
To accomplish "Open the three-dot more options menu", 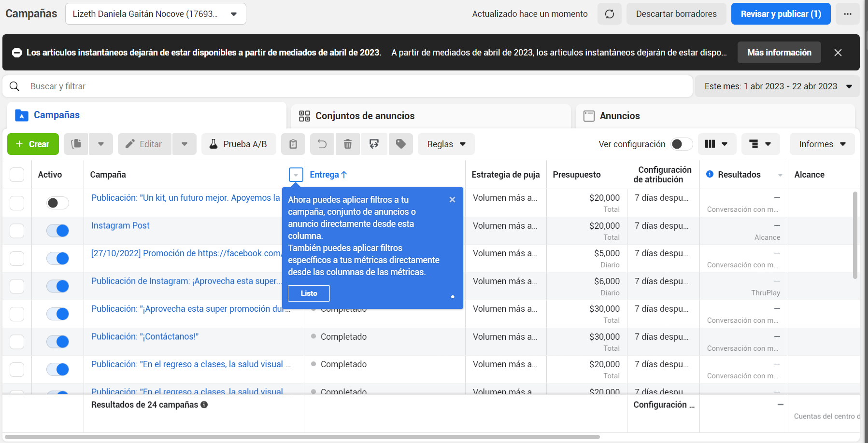I will tap(848, 14).
